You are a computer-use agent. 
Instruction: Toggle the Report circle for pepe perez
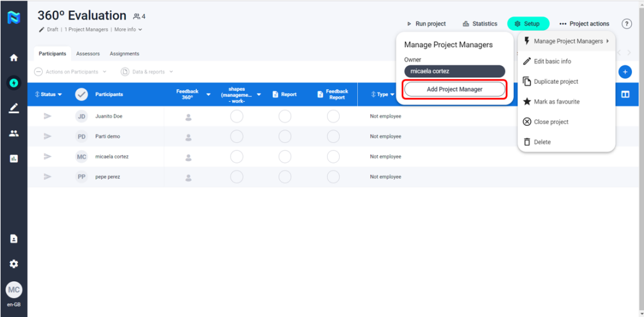(x=285, y=177)
